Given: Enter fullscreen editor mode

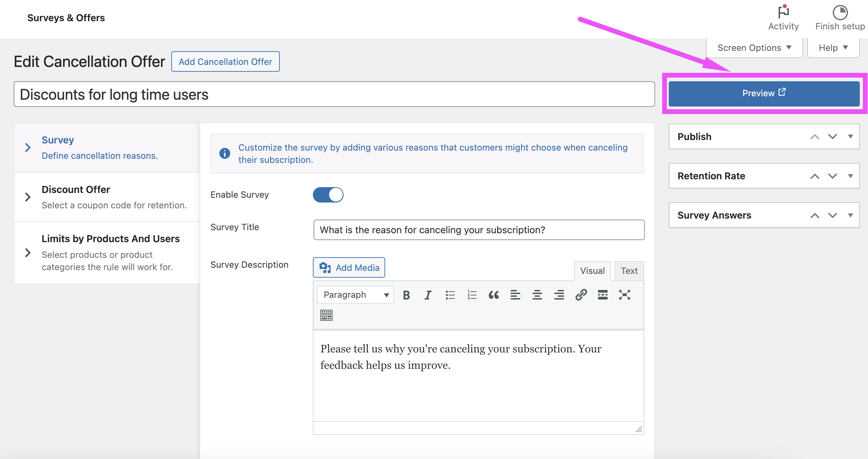Looking at the screenshot, I should 624,295.
